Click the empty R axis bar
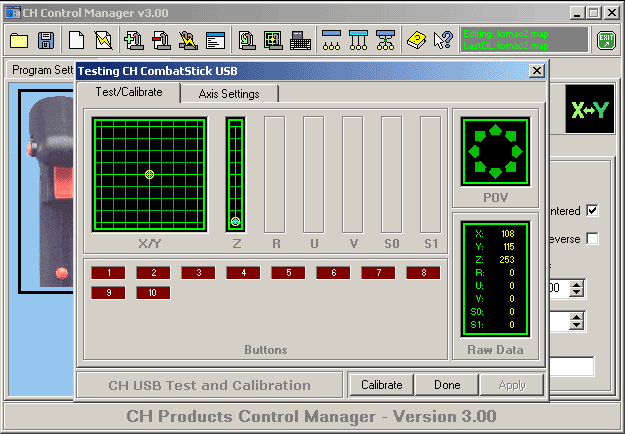Image resolution: width=625 pixels, height=434 pixels. click(275, 175)
